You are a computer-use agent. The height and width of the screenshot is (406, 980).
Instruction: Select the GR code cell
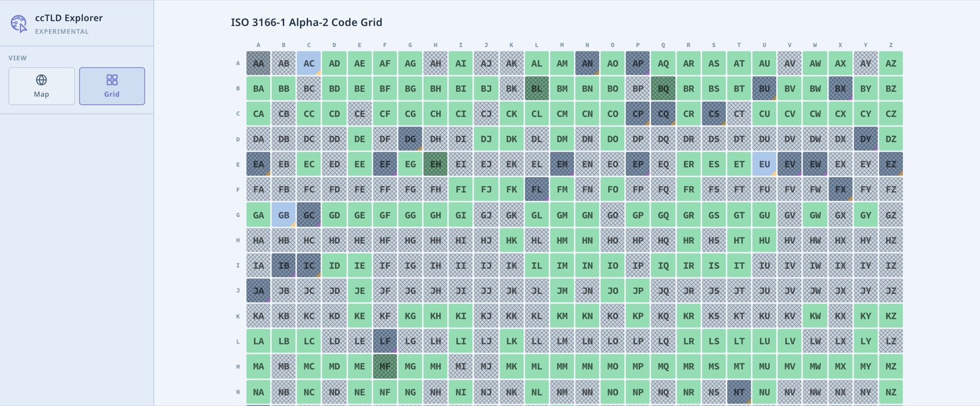688,215
